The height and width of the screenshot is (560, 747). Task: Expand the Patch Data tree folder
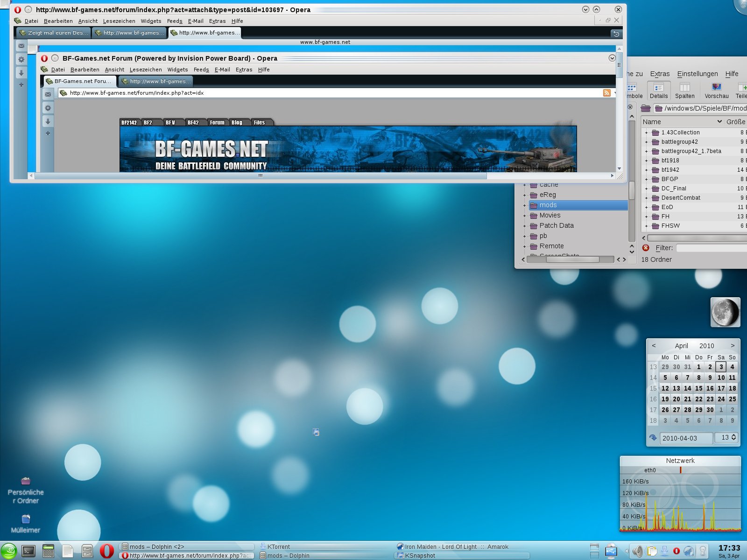pos(524,226)
